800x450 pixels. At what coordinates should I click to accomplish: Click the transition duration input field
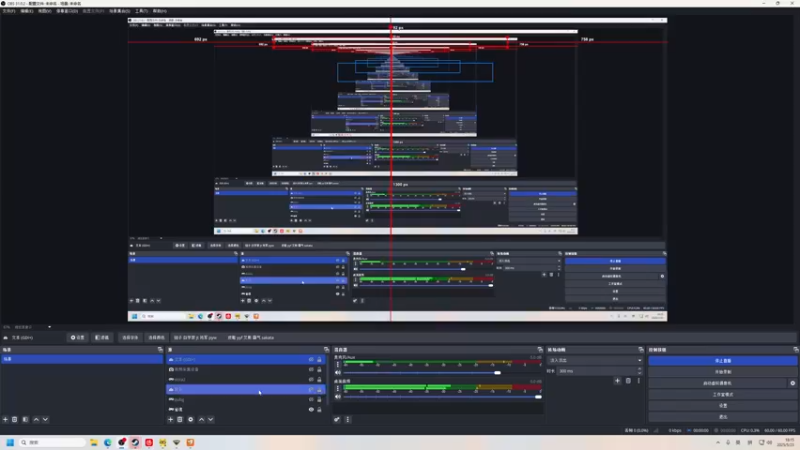point(597,371)
